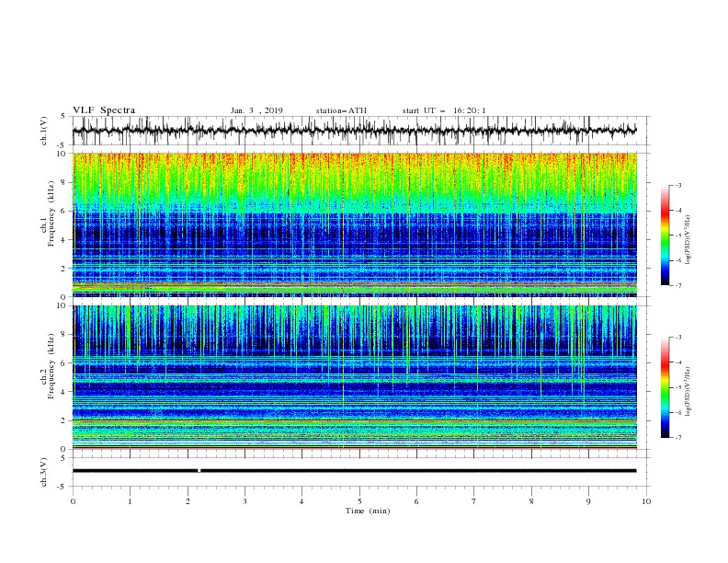Click the "VLF Spectra" title text
This screenshot has width=728, height=563.
(104, 110)
